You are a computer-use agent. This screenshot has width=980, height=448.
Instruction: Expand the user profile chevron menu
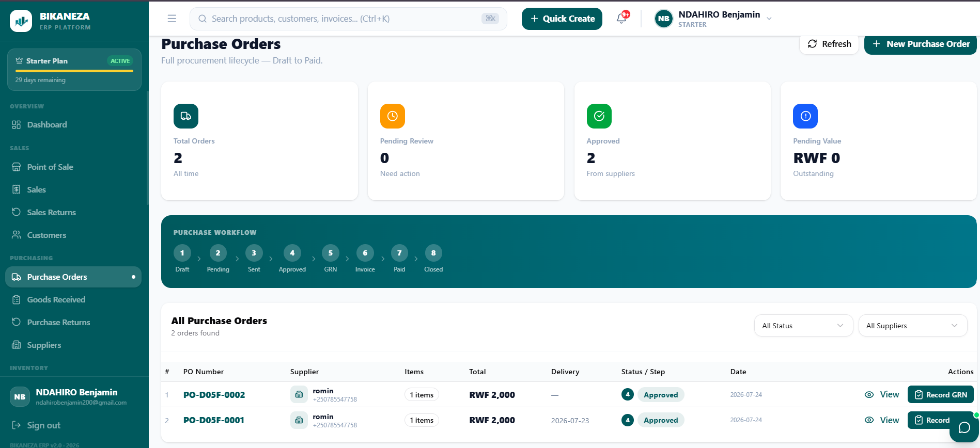769,19
